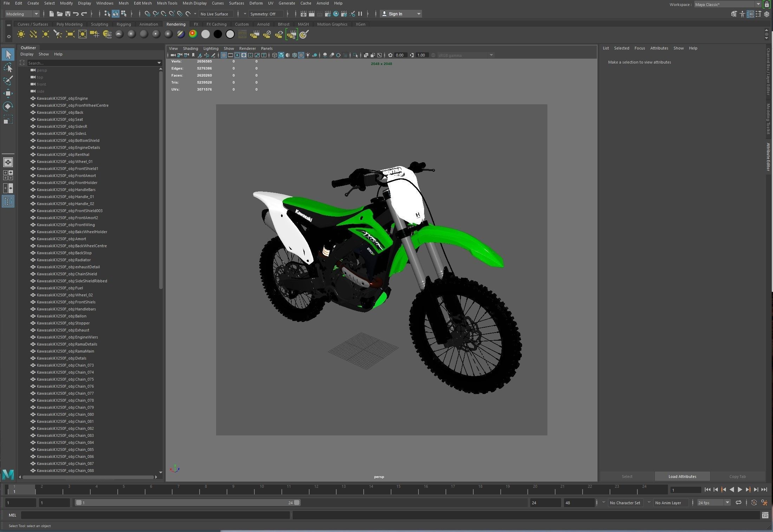Open the Mesh Tools menu
Viewport: 773px width, 532px height.
click(x=167, y=3)
